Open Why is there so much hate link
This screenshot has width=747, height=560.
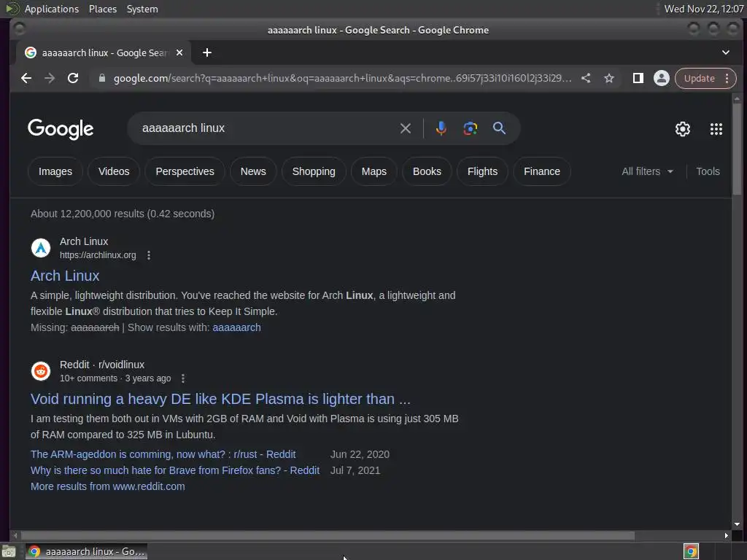[175, 470]
